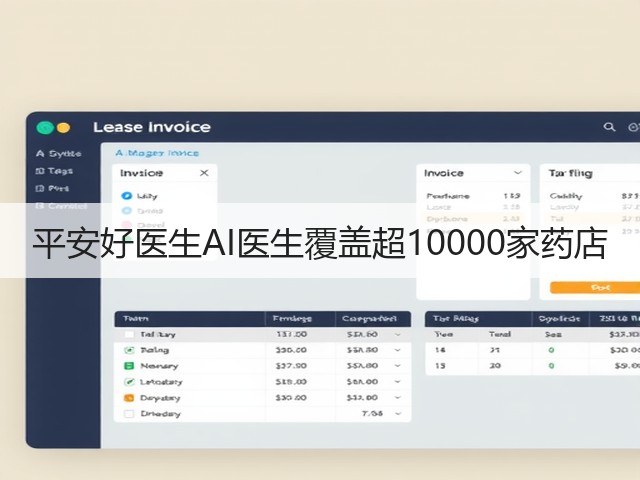Screen dimensions: 640x480
Task: Open the Pest sidebar item
Action: (52, 189)
